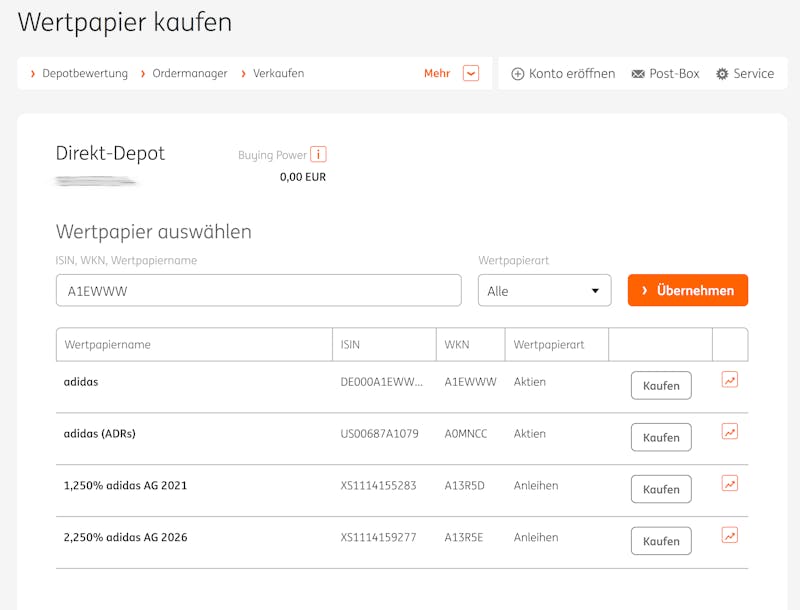Image resolution: width=800 pixels, height=610 pixels.
Task: Select the ISIN cell XS1114159277
Action: tap(379, 538)
